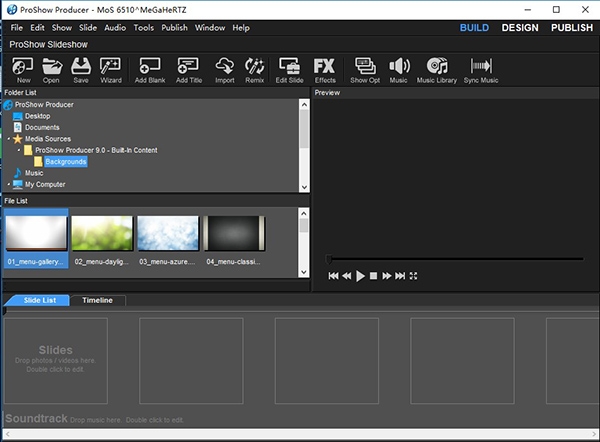Toggle full screen preview mode
The width and height of the screenshot is (600, 442).
tap(413, 276)
